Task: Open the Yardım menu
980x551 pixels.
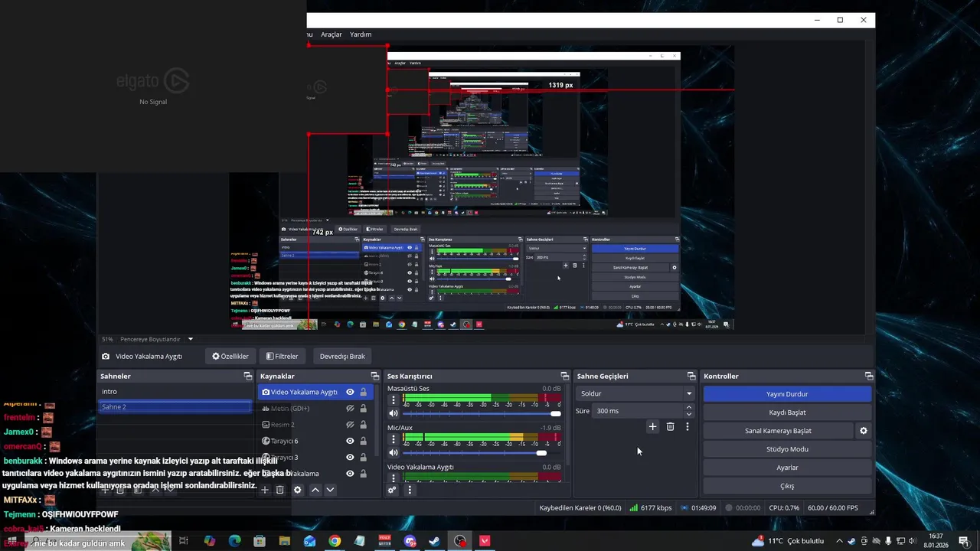Action: click(x=361, y=34)
